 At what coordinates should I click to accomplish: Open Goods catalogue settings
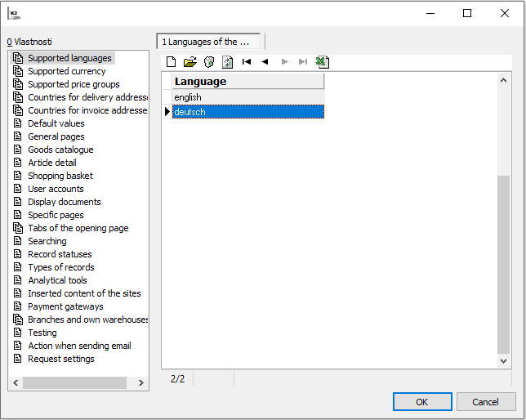[60, 150]
